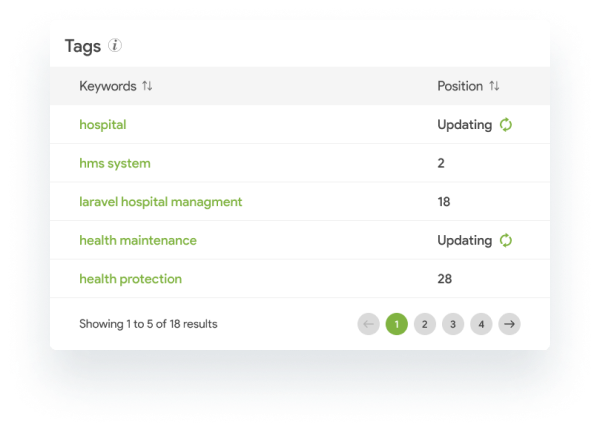The height and width of the screenshot is (430, 600).
Task: Click the Updating status for hospital
Action: pos(465,125)
